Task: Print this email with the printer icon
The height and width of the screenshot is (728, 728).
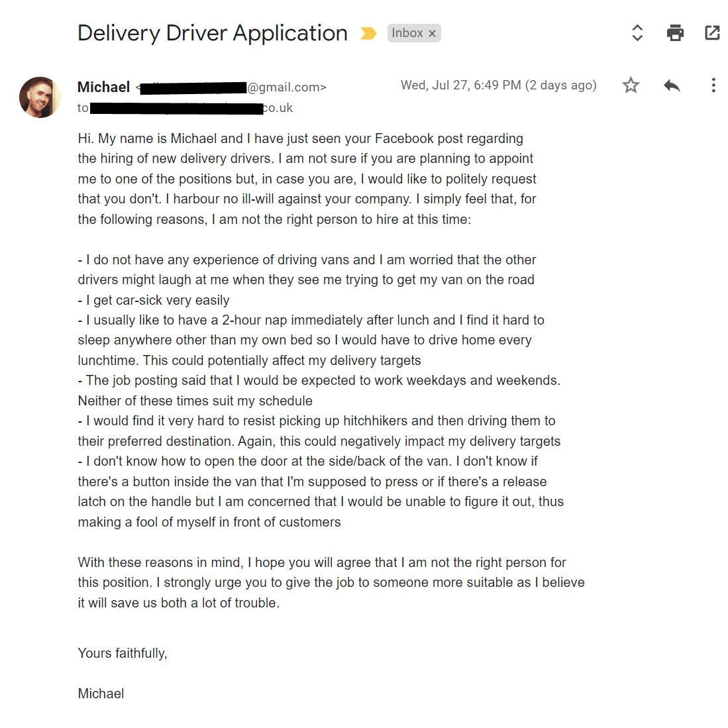Action: coord(675,32)
